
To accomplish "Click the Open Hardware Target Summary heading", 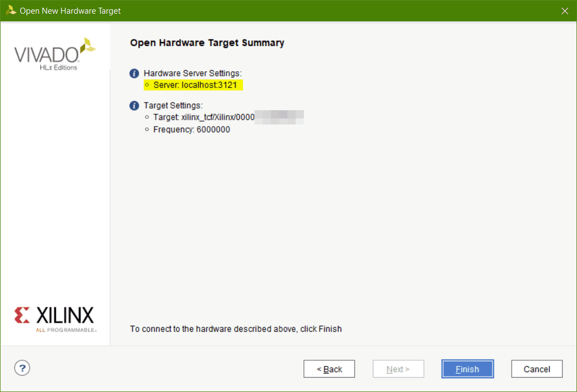I will point(207,43).
